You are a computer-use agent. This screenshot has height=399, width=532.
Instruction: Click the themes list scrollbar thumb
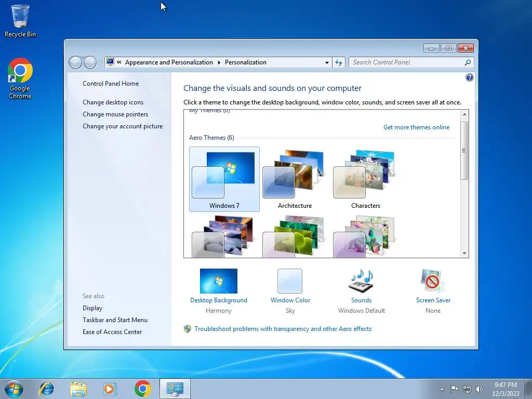pos(464,150)
